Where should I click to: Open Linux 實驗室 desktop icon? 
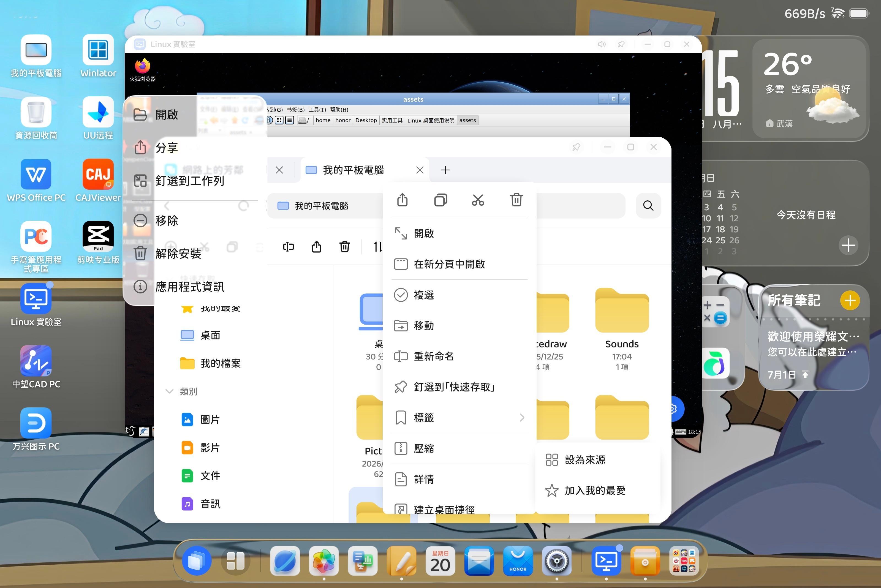(36, 305)
